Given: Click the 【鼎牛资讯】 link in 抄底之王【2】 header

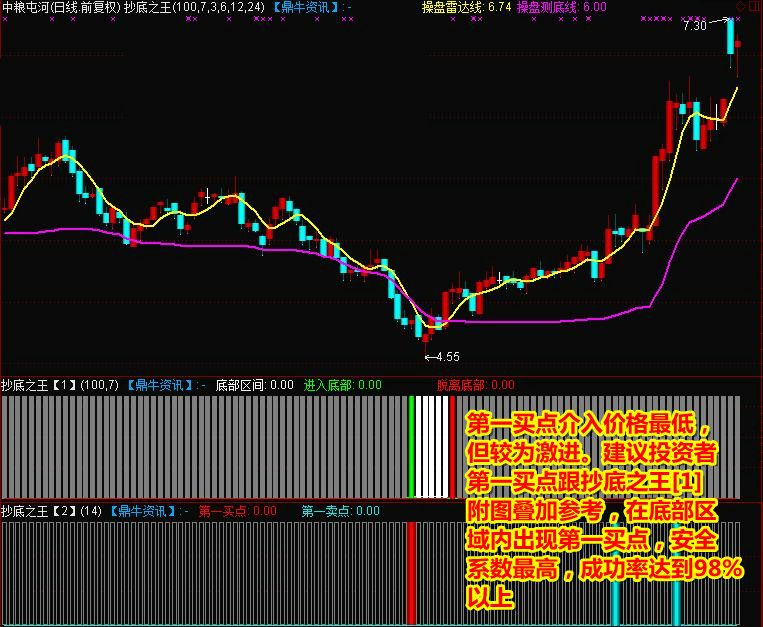Looking at the screenshot, I should click(x=143, y=511).
